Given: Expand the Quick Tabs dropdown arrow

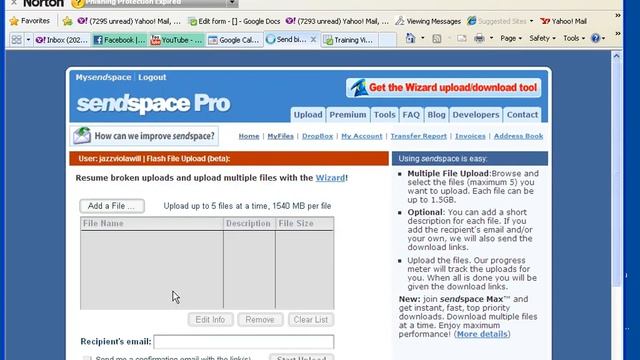Looking at the screenshot, I should click(28, 40).
